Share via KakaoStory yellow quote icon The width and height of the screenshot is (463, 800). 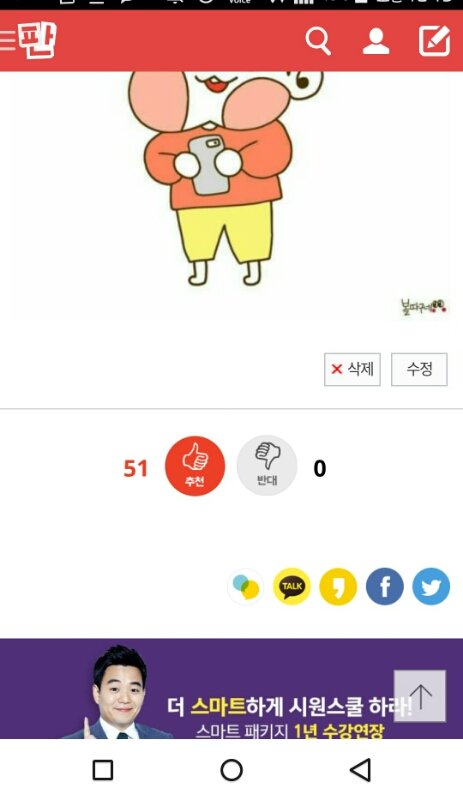tap(338, 586)
